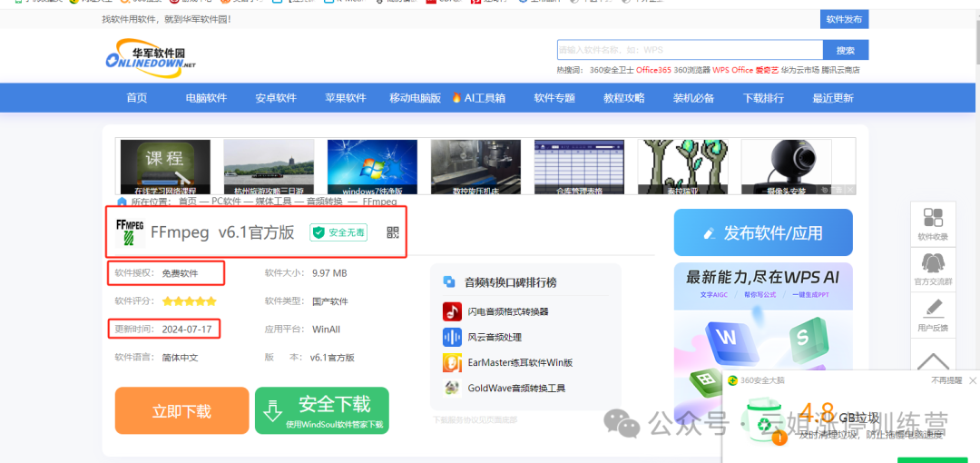Click the 首页 breadcrumb link

pyautogui.click(x=188, y=202)
